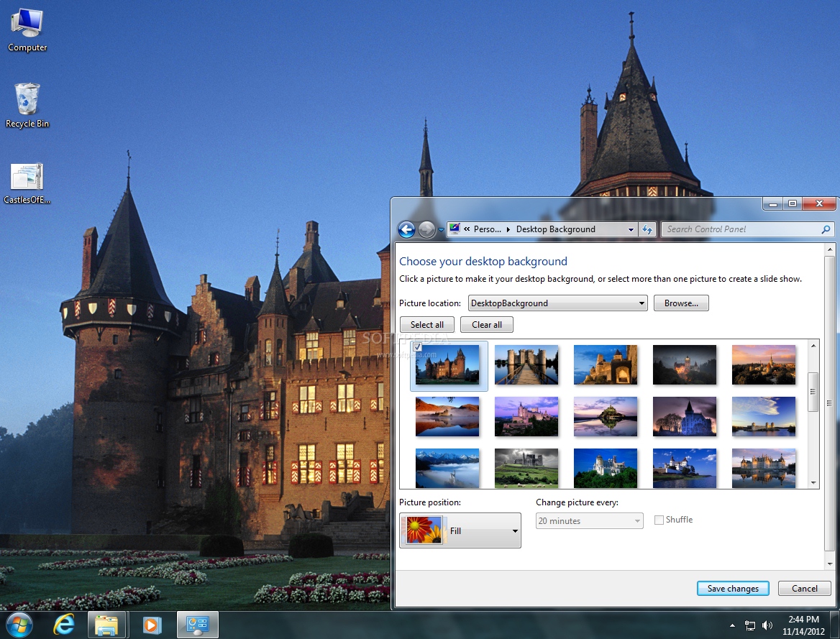Select the white castle among trees thumbnail
The height and width of the screenshot is (639, 840).
[x=606, y=468]
